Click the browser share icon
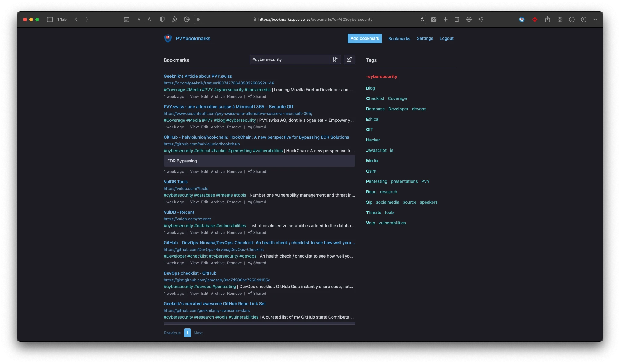Image resolution: width=620 pixels, height=364 pixels. point(547,20)
